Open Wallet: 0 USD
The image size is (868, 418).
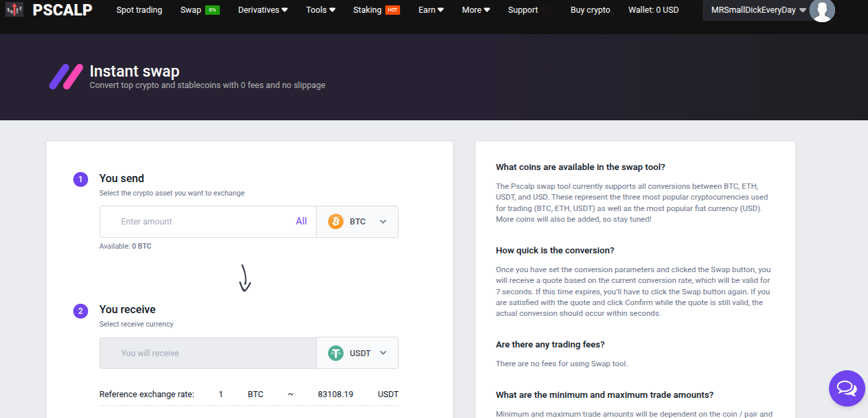654,10
